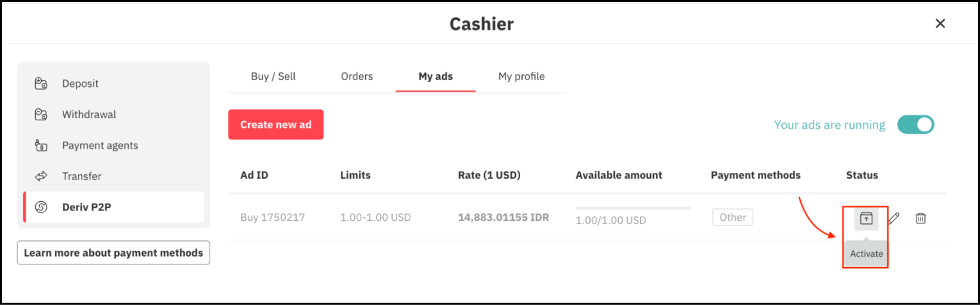Click the pencil edit ad icon
The height and width of the screenshot is (305, 980).
click(894, 218)
